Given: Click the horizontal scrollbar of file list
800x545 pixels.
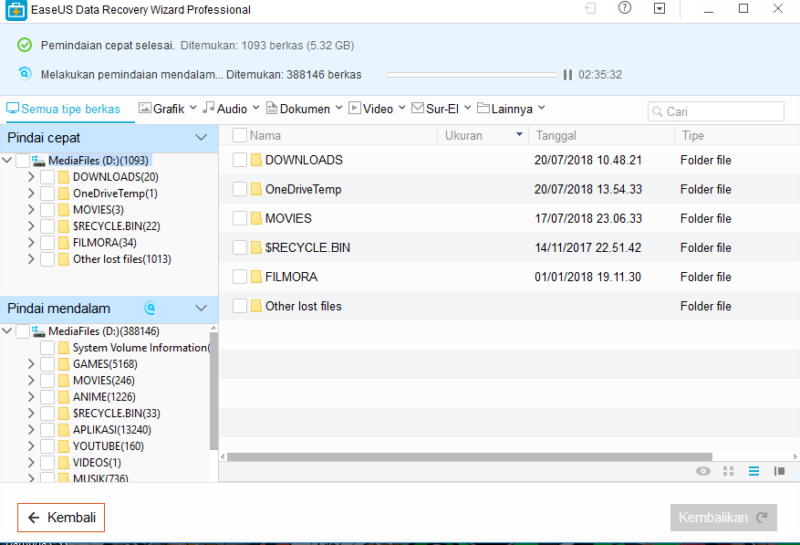Looking at the screenshot, I should [469, 457].
